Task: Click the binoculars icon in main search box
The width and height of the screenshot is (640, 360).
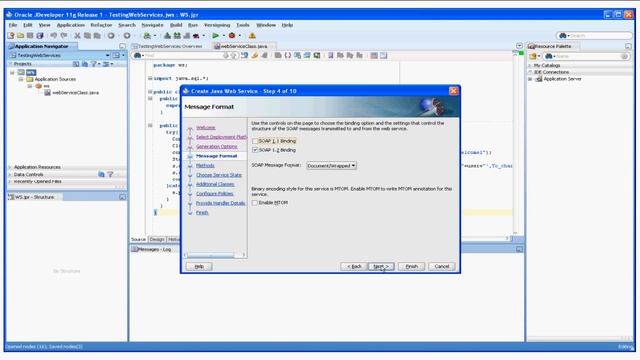Action: pyautogui.click(x=563, y=36)
